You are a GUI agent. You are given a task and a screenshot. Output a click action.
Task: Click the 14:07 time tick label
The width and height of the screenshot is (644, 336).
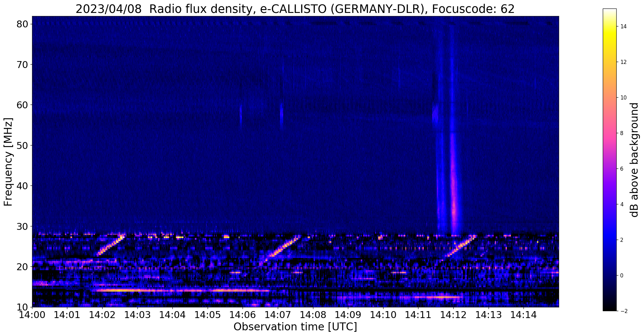click(x=278, y=315)
